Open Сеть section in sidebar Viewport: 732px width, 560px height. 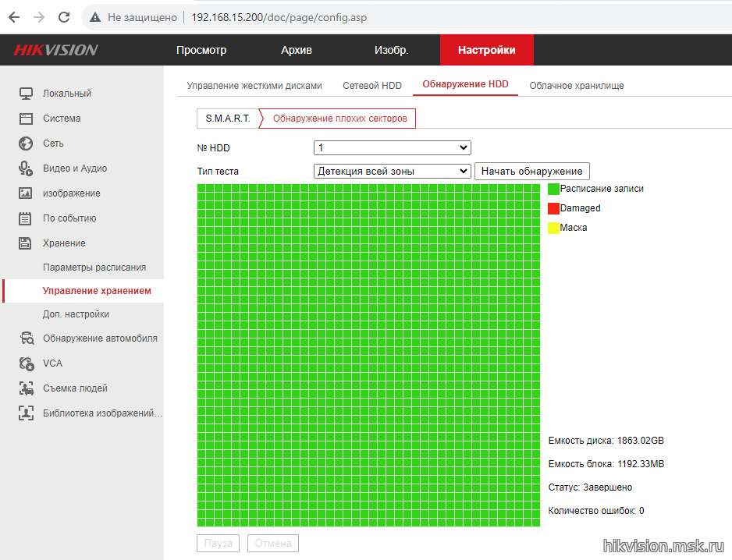53,144
